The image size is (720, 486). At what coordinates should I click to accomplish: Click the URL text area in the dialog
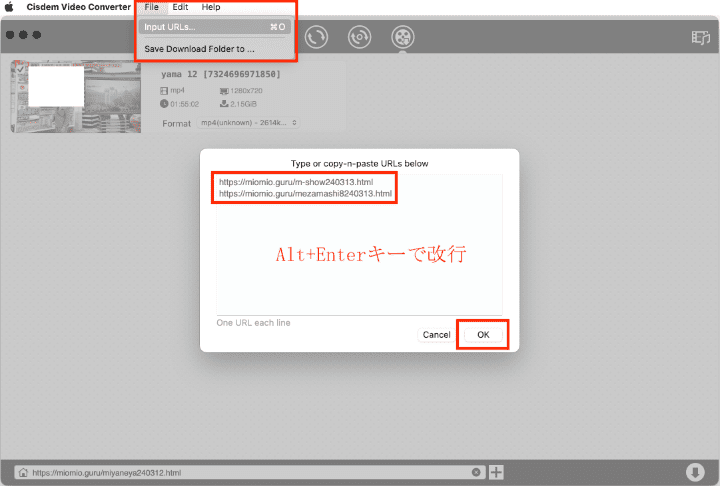click(x=359, y=244)
